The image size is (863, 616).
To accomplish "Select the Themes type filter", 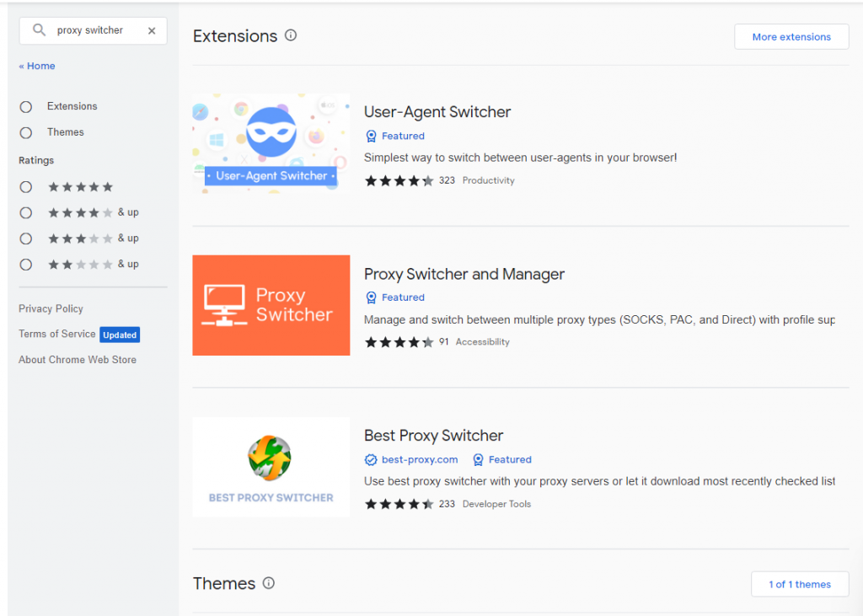I will [x=25, y=131].
